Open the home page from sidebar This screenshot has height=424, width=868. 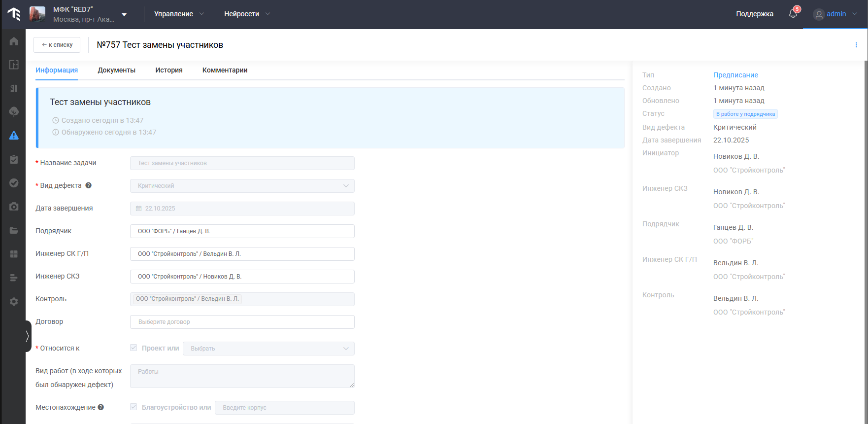14,41
